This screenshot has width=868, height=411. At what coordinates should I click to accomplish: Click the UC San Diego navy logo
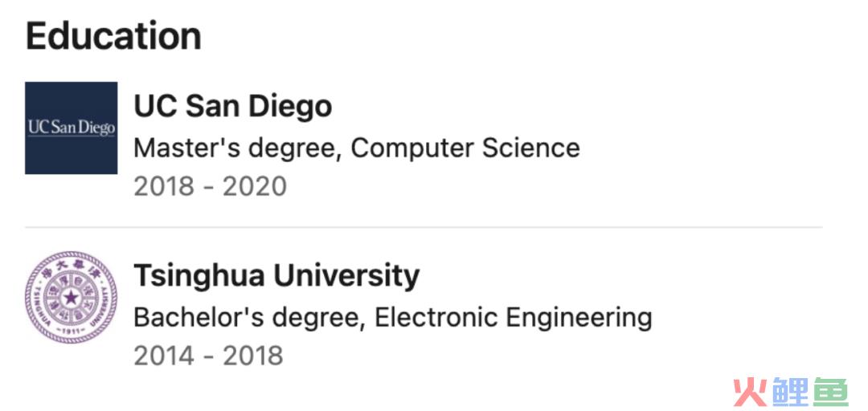pyautogui.click(x=71, y=128)
